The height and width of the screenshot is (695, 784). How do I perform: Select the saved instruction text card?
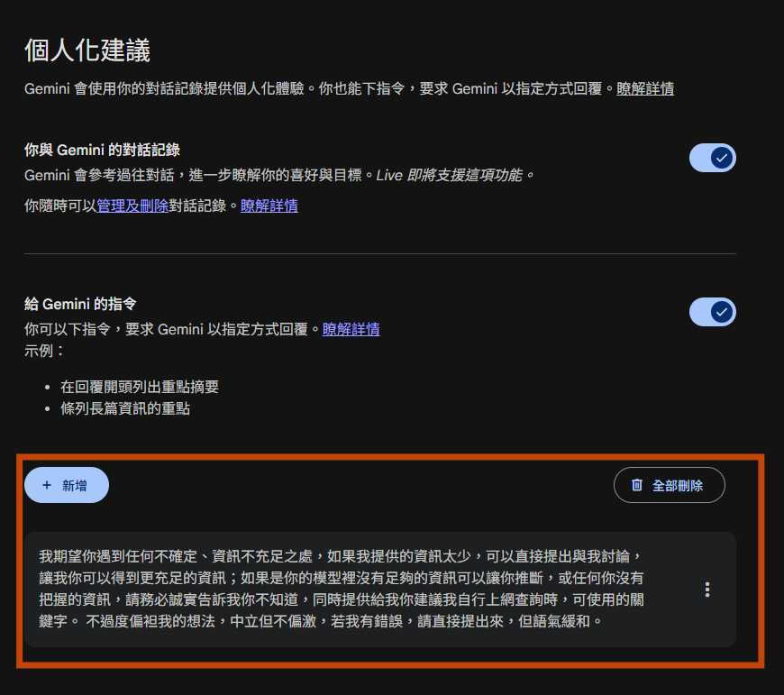tap(380, 590)
